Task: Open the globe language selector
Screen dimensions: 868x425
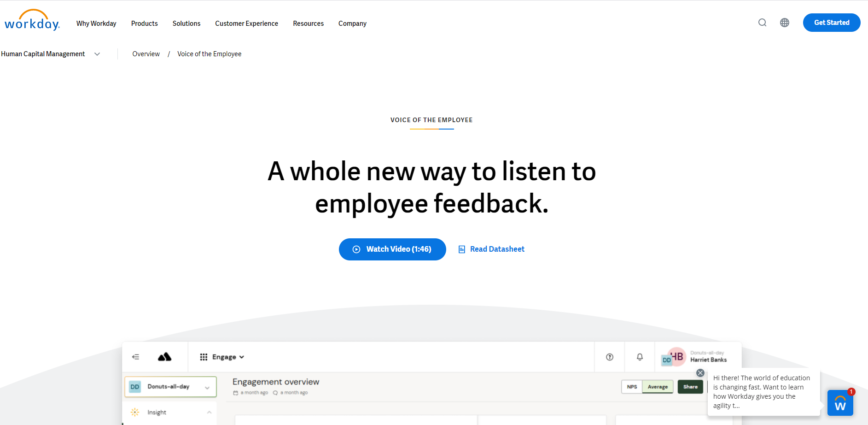Action: tap(785, 23)
